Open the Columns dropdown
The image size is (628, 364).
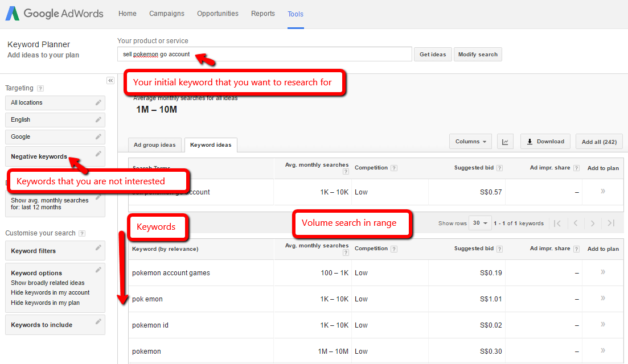(x=471, y=142)
